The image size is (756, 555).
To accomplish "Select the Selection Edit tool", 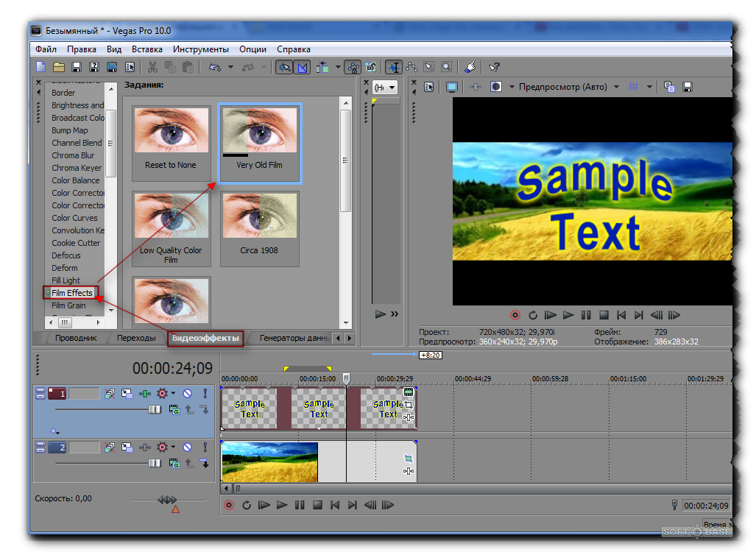I will pos(428,67).
